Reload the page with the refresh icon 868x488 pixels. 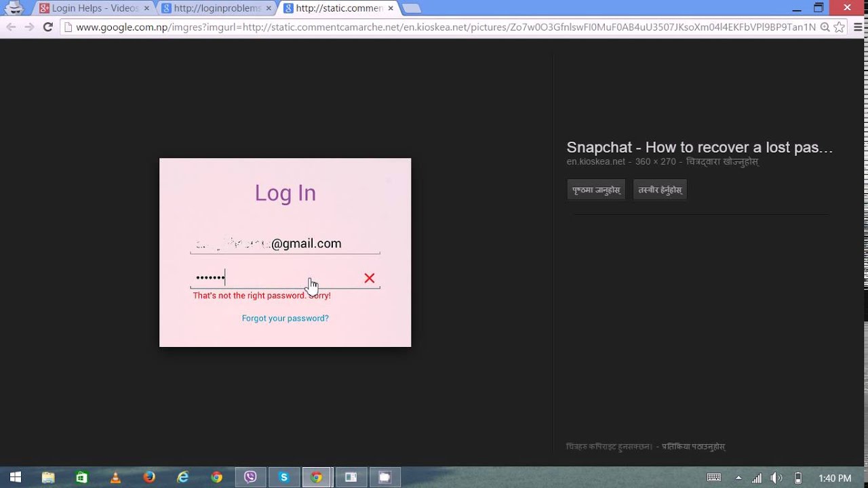pos(47,27)
